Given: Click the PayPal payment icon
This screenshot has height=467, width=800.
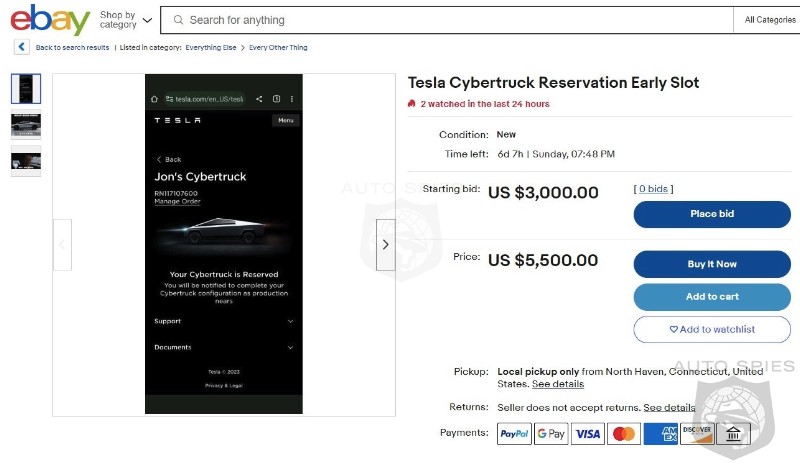Looking at the screenshot, I should coord(514,433).
